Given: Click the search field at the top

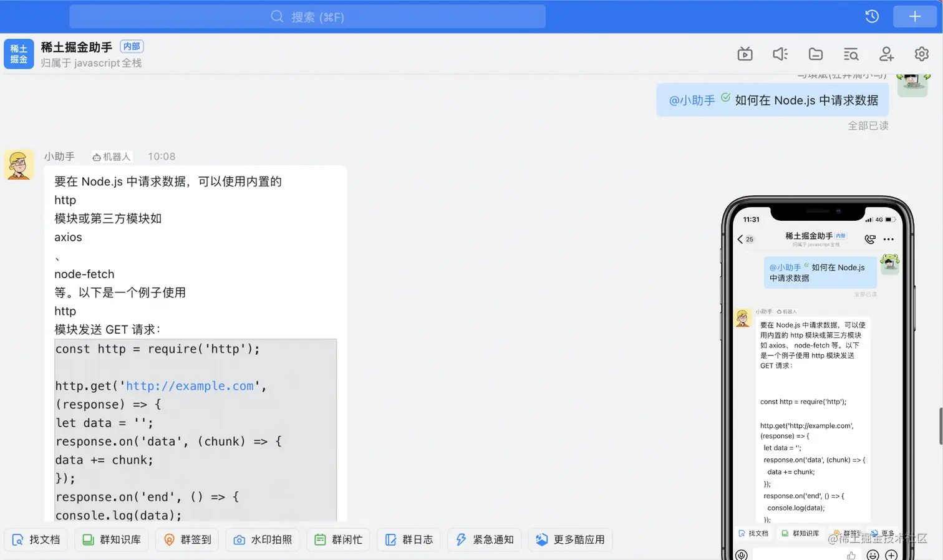Looking at the screenshot, I should [x=307, y=17].
